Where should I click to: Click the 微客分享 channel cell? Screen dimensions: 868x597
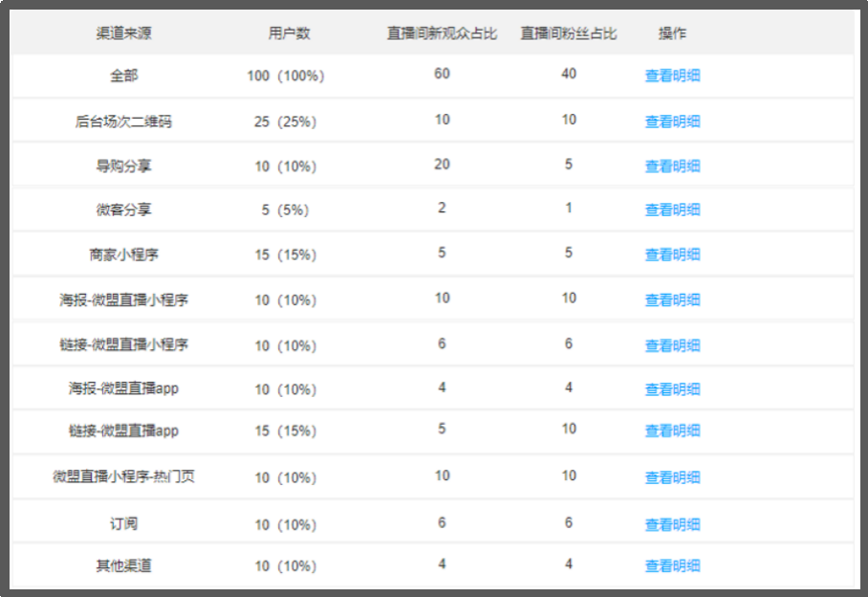coord(123,210)
